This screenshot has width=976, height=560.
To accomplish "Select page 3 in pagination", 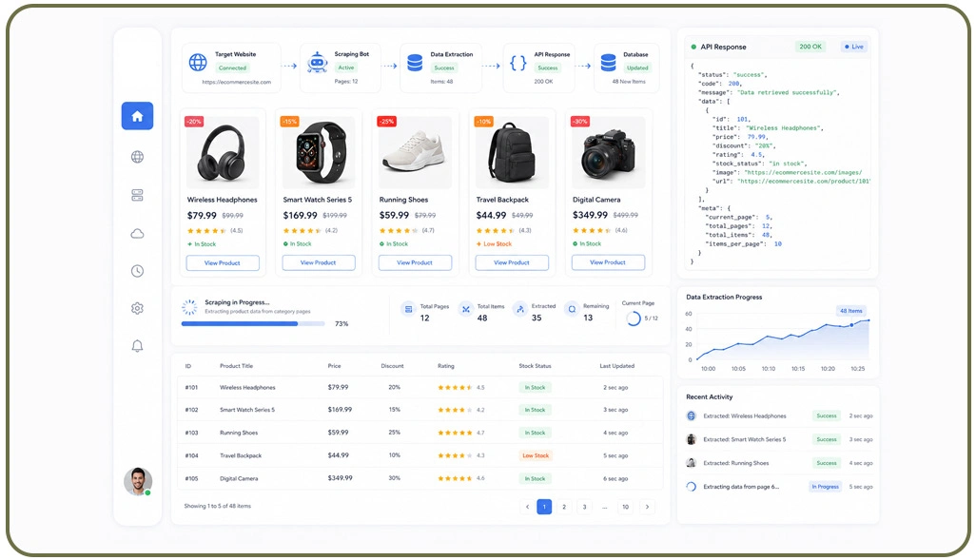I will coord(584,507).
